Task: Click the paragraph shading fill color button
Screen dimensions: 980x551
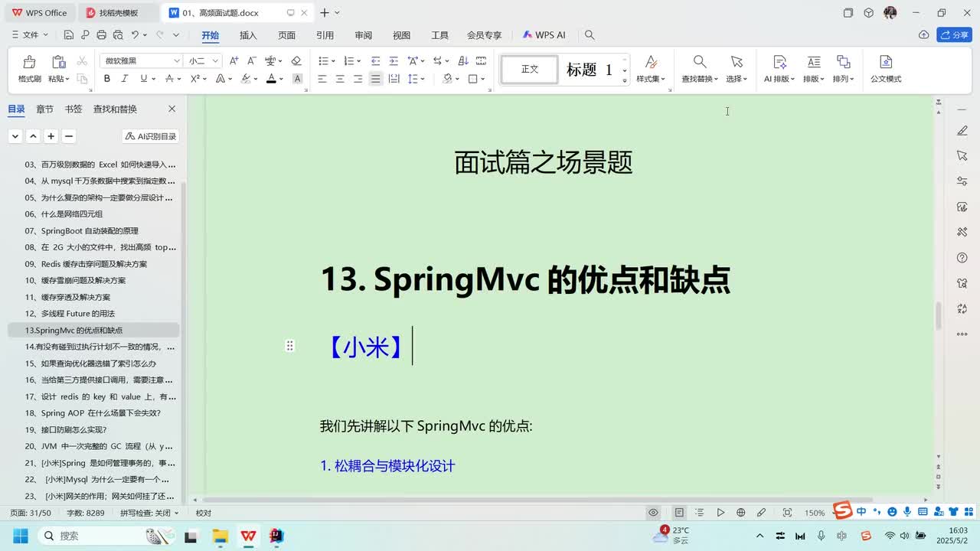Action: (447, 79)
